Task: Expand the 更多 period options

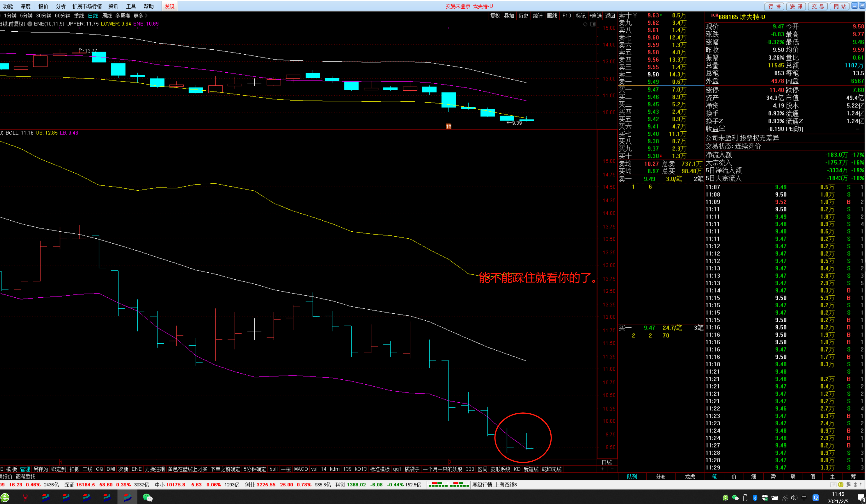Action: (x=140, y=16)
